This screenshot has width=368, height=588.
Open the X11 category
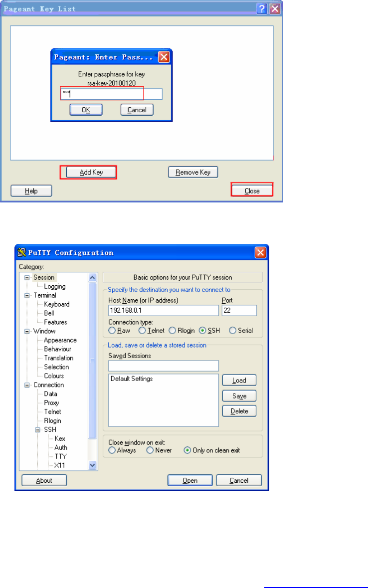click(59, 465)
